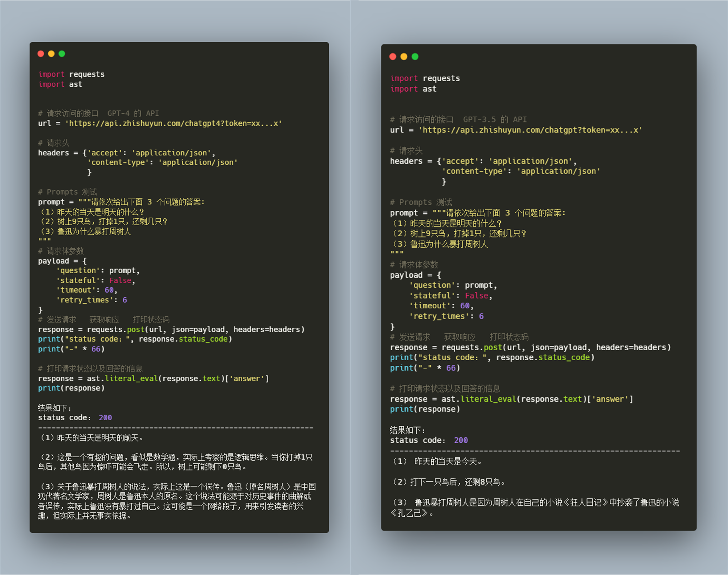This screenshot has height=575, width=728.
Task: Click 'ast.literal_eval' line in the right window
Action: point(512,399)
